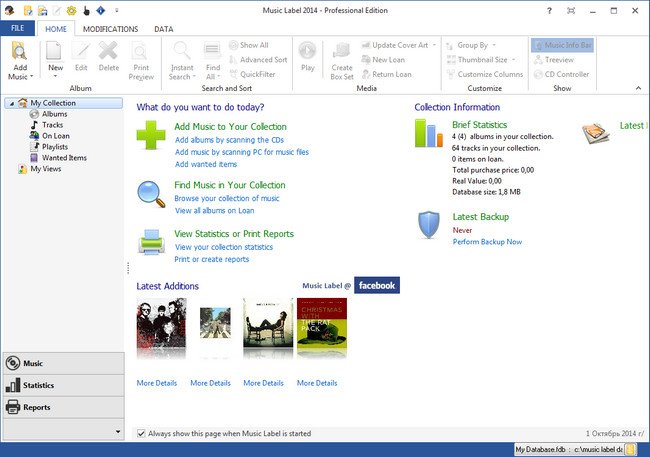Screen dimensions: 650x457
Task: Click the Brief Statistics bar chart icon
Action: click(x=429, y=133)
